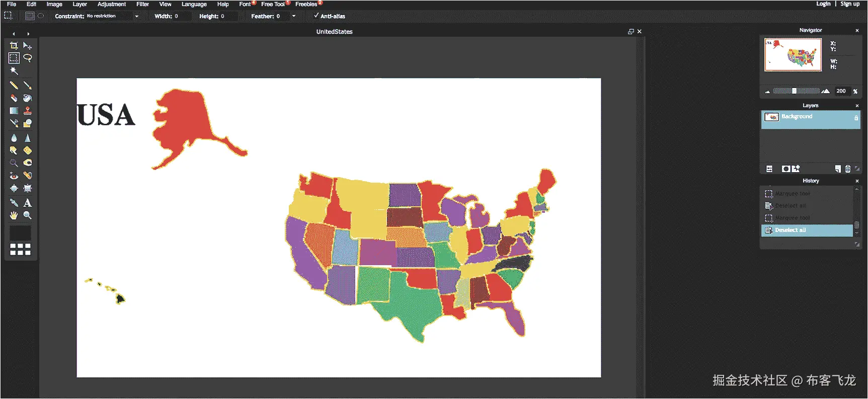This screenshot has width=868, height=399.
Task: Open the main color swatch
Action: click(x=21, y=233)
